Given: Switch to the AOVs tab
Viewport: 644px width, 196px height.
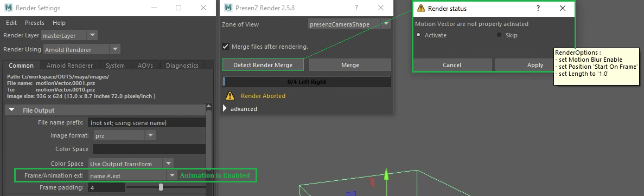Looking at the screenshot, I should pyautogui.click(x=145, y=66).
